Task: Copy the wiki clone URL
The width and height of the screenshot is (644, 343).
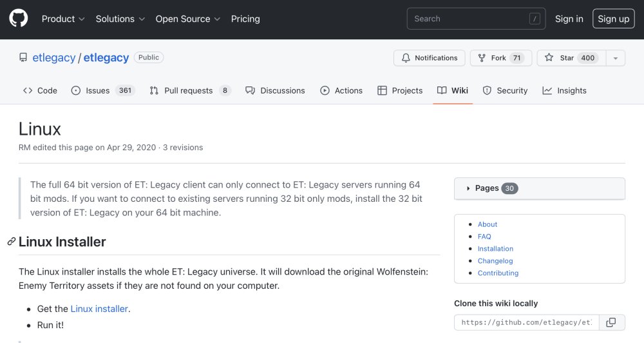Action: point(612,322)
